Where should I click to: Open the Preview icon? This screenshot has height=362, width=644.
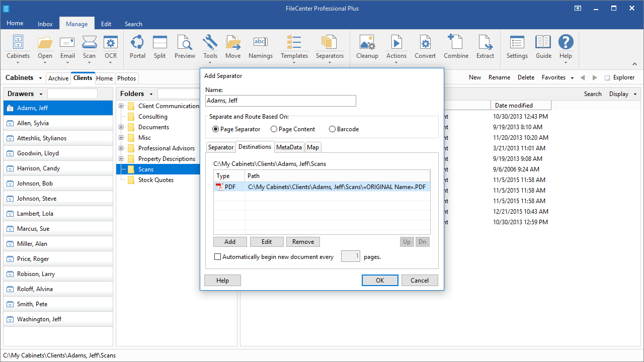coord(185,47)
